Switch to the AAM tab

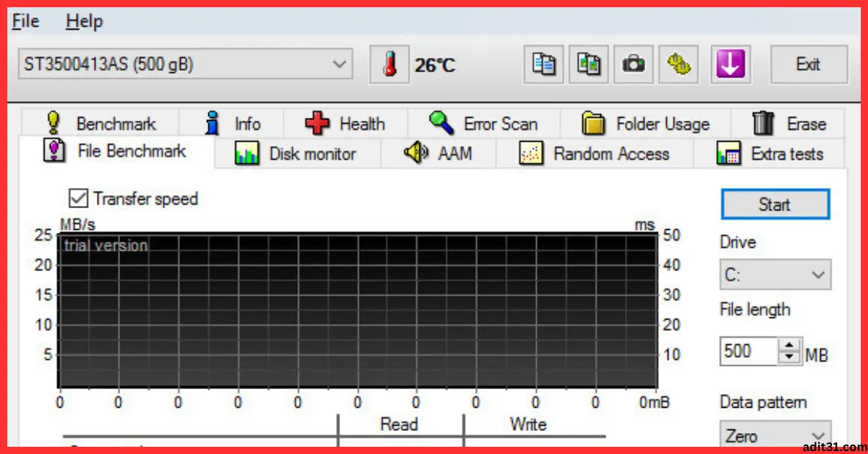pos(438,154)
